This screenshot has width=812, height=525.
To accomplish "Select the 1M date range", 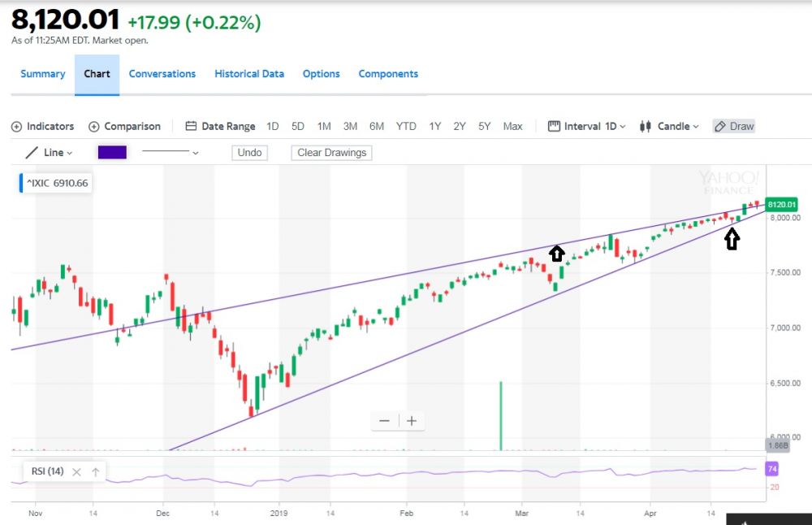I will [324, 127].
